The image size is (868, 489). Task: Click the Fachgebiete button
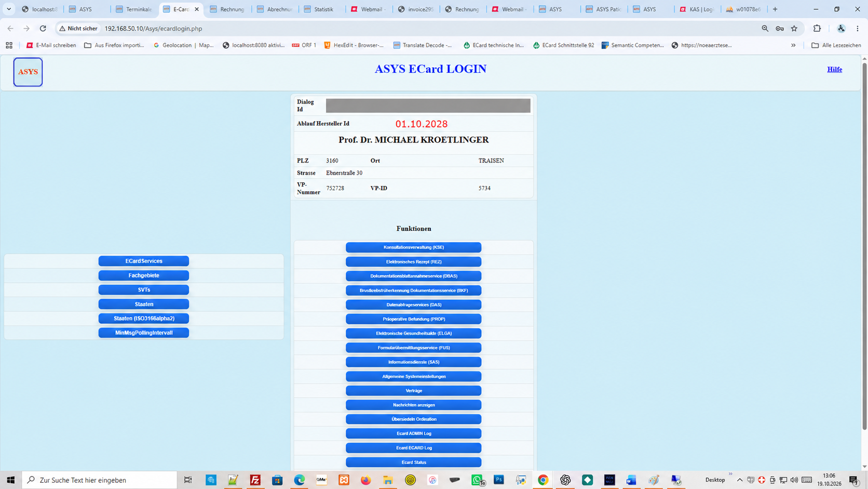(144, 275)
